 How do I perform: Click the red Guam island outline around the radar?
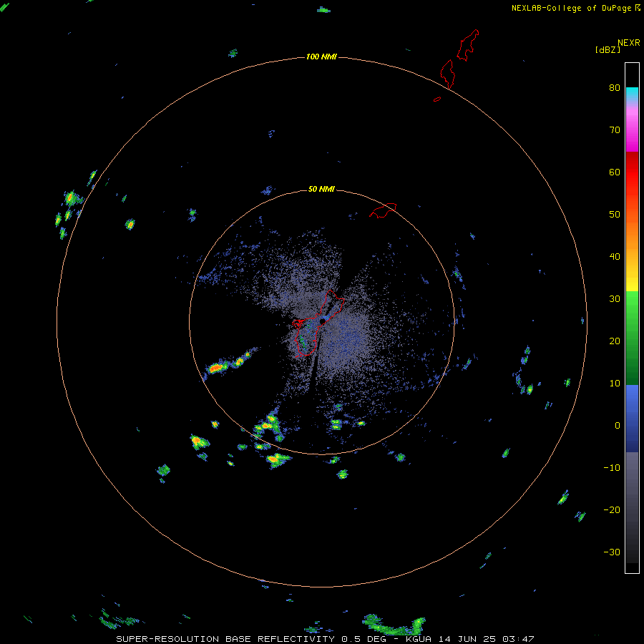click(318, 323)
